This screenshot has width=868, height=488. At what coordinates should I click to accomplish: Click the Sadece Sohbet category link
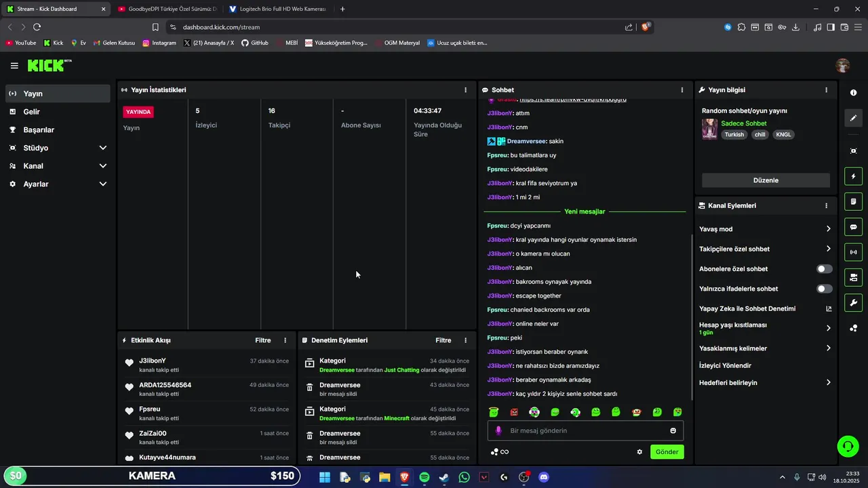pyautogui.click(x=744, y=123)
